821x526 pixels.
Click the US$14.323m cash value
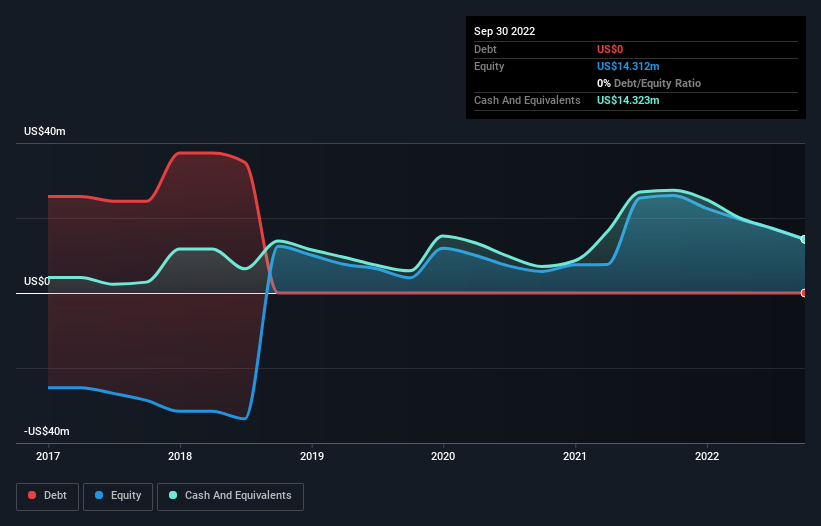point(628,100)
